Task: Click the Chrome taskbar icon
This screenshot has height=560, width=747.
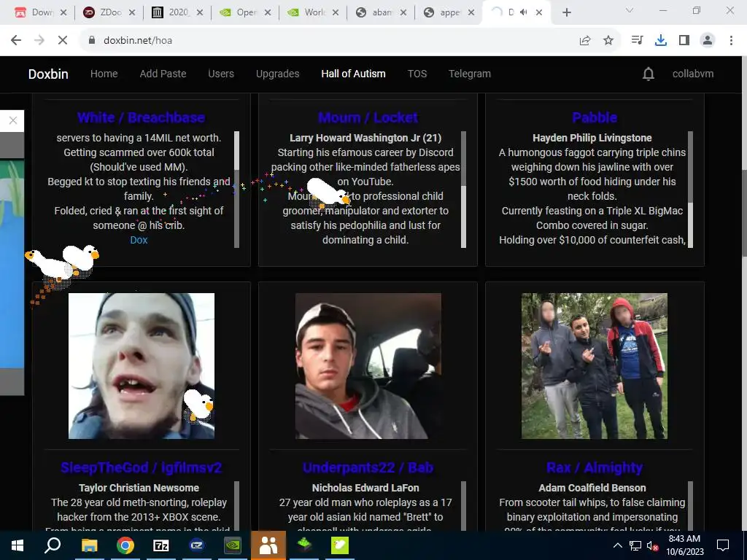Action: (125, 545)
